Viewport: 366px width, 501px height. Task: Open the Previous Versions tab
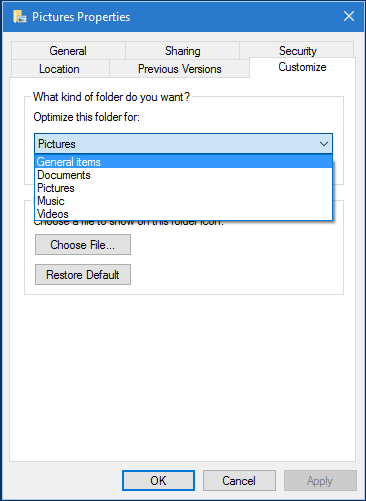tap(180, 69)
